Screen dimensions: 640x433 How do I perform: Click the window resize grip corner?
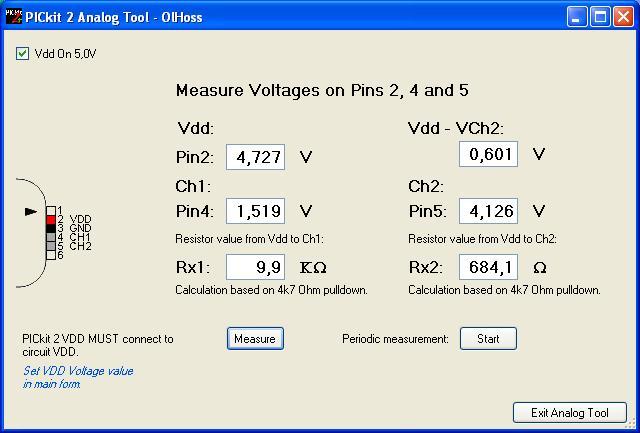click(x=632, y=422)
